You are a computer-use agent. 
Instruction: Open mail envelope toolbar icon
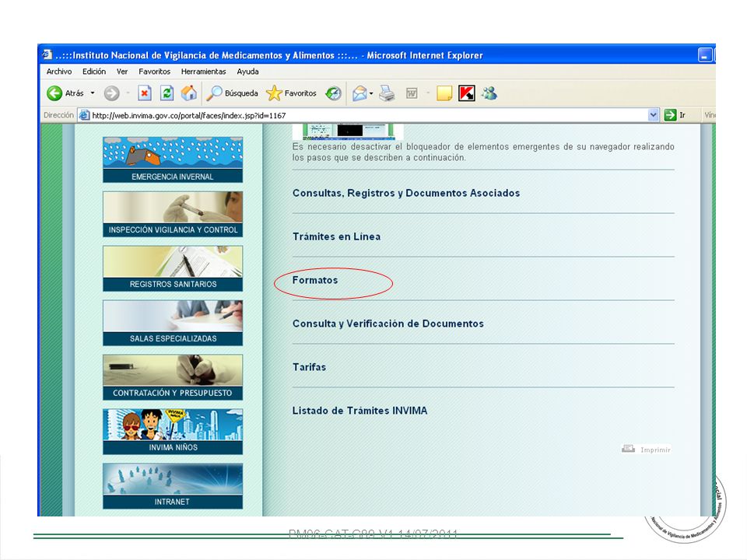[x=359, y=93]
